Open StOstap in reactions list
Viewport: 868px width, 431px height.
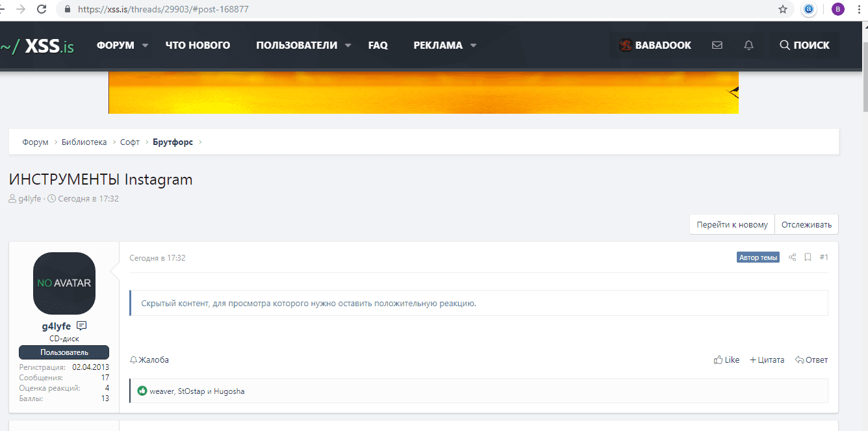point(191,391)
